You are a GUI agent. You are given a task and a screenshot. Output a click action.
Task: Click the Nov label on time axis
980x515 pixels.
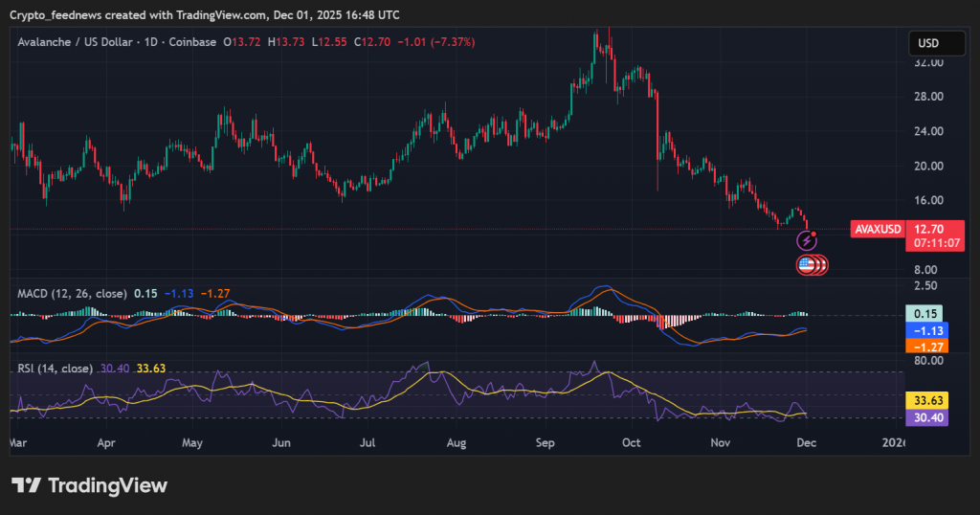click(721, 443)
